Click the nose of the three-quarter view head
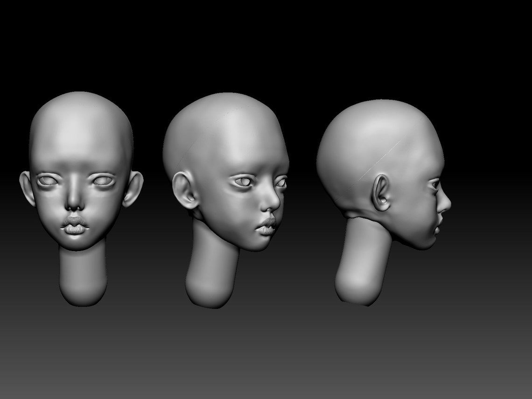532x399 pixels. coord(272,200)
